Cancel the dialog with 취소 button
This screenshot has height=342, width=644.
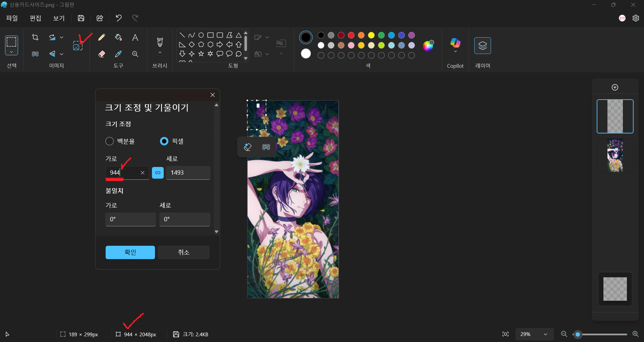pos(183,252)
